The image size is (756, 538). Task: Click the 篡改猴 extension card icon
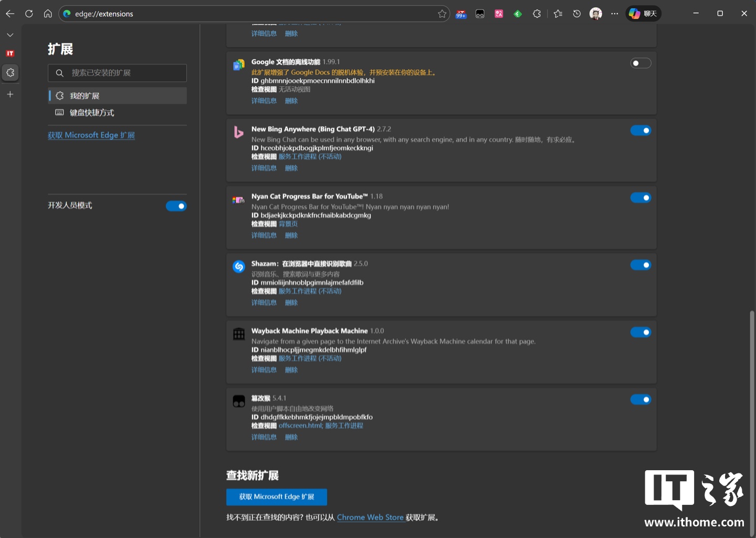click(239, 401)
